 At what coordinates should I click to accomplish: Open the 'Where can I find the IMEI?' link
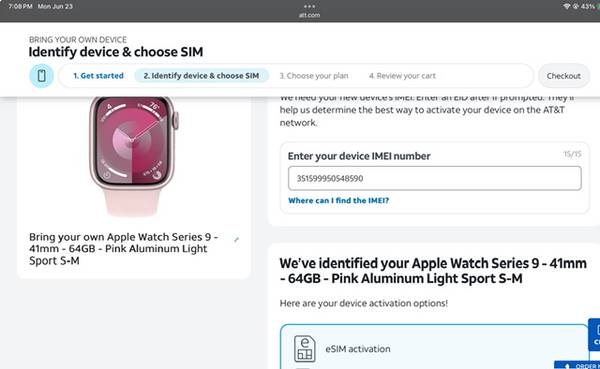[338, 200]
